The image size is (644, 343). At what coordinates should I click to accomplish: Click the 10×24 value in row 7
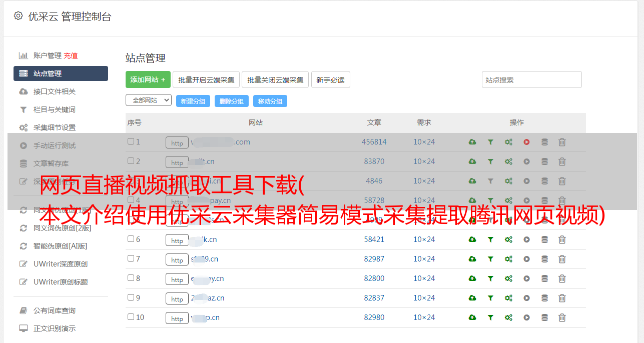[x=424, y=259]
